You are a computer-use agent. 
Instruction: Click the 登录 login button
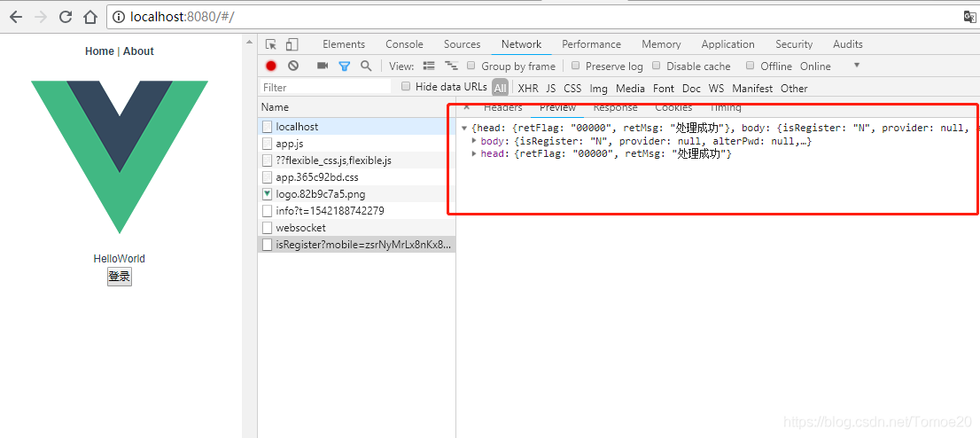pos(120,277)
